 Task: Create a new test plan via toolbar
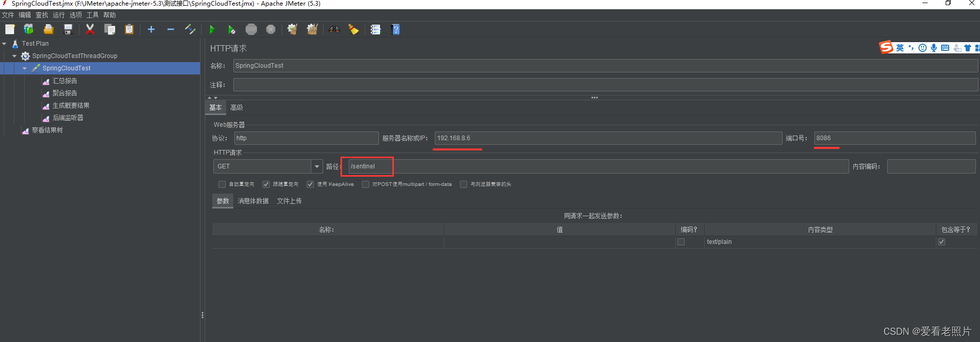tap(10, 29)
